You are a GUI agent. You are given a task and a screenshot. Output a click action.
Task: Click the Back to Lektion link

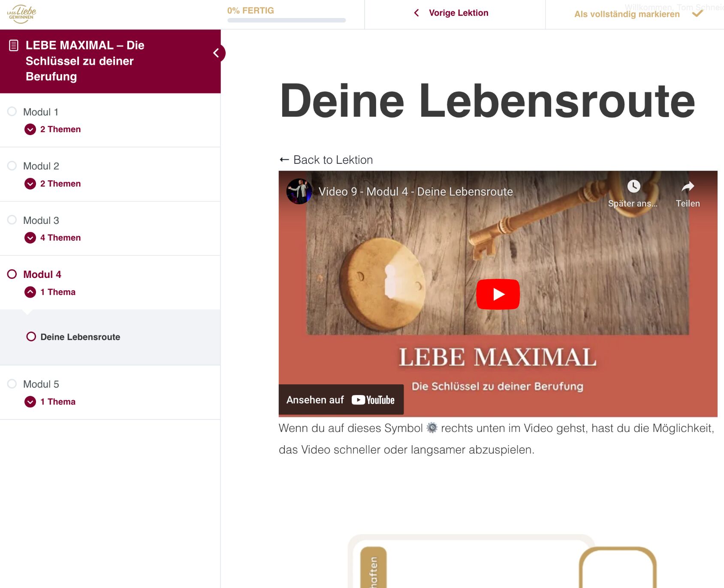(x=326, y=160)
